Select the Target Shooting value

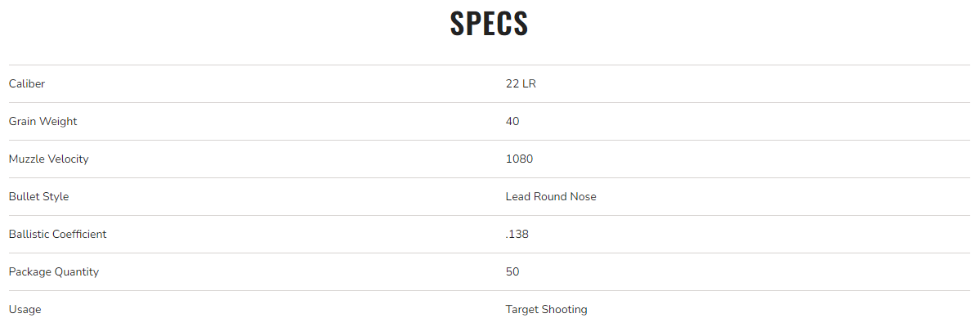[x=546, y=309]
